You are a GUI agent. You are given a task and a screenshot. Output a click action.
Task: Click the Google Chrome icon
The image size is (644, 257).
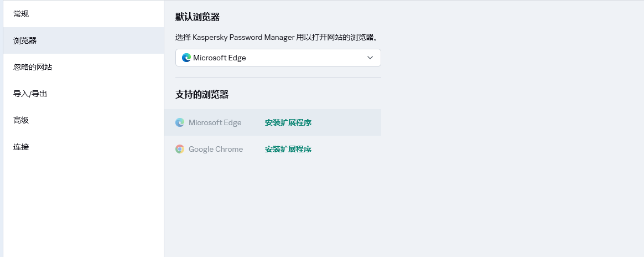180,149
